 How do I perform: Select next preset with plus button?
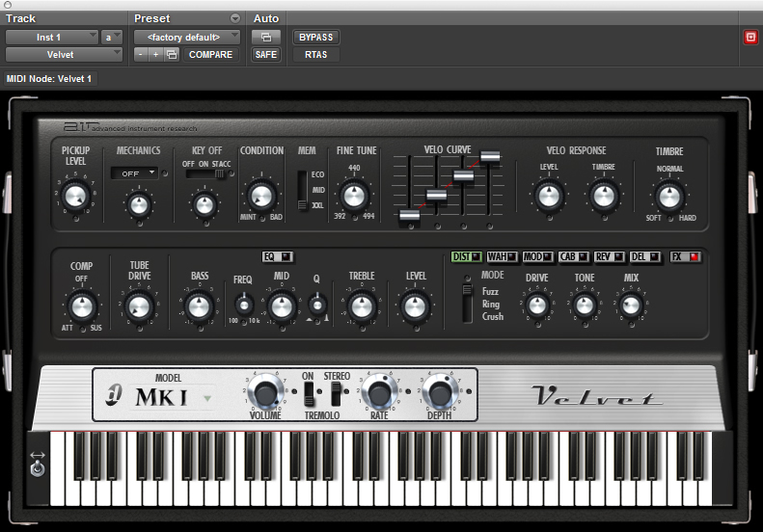click(x=155, y=55)
